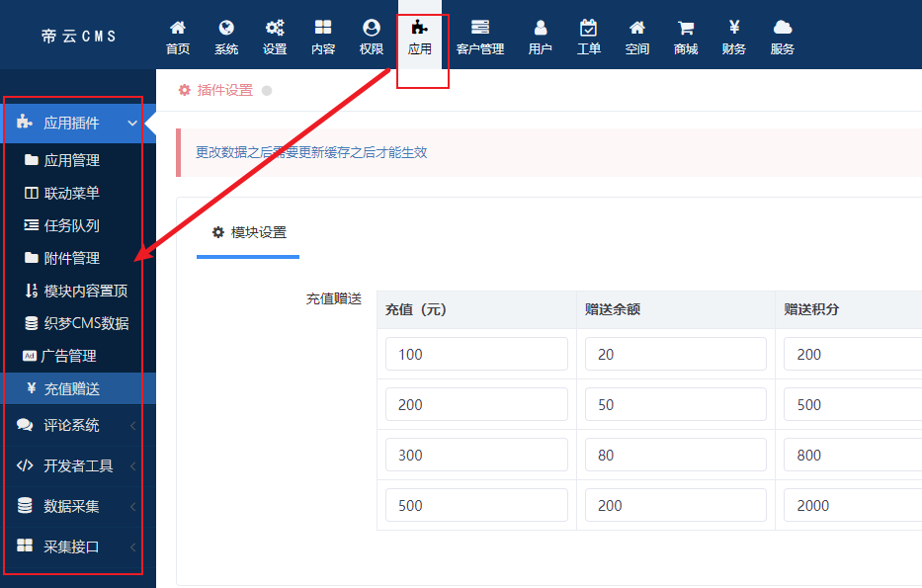Open the 用户 person icon
The image size is (922, 588).
coord(541,27)
